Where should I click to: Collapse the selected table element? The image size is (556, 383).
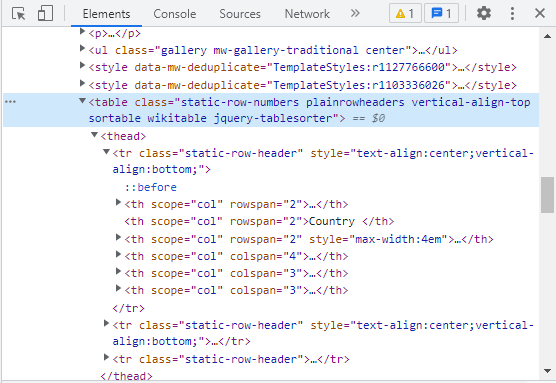[x=82, y=101]
